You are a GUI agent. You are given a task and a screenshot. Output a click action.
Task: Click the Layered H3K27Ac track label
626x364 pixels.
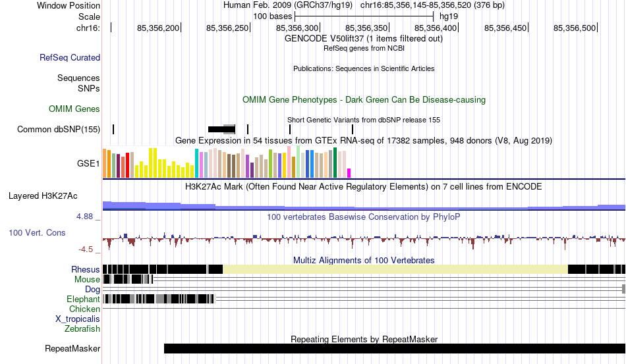(43, 195)
